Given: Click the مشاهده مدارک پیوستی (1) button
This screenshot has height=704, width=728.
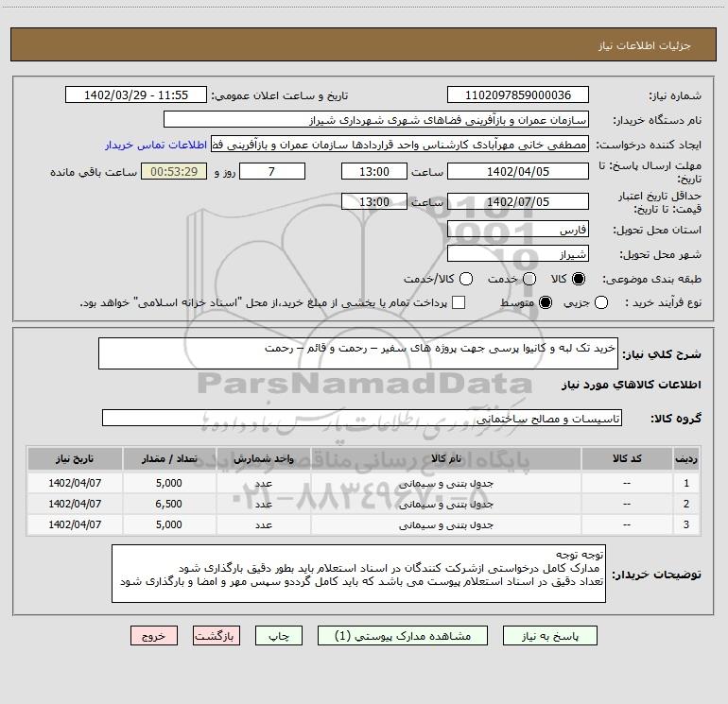Looking at the screenshot, I should (403, 636).
